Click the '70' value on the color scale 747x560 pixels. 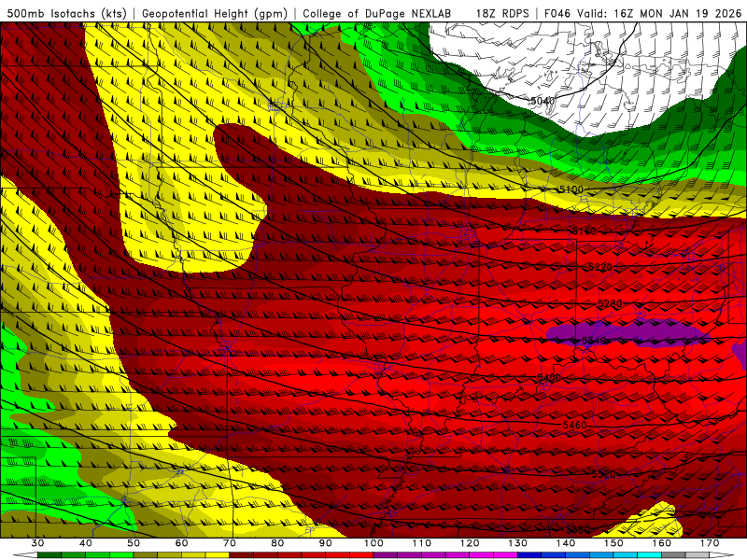tap(230, 543)
